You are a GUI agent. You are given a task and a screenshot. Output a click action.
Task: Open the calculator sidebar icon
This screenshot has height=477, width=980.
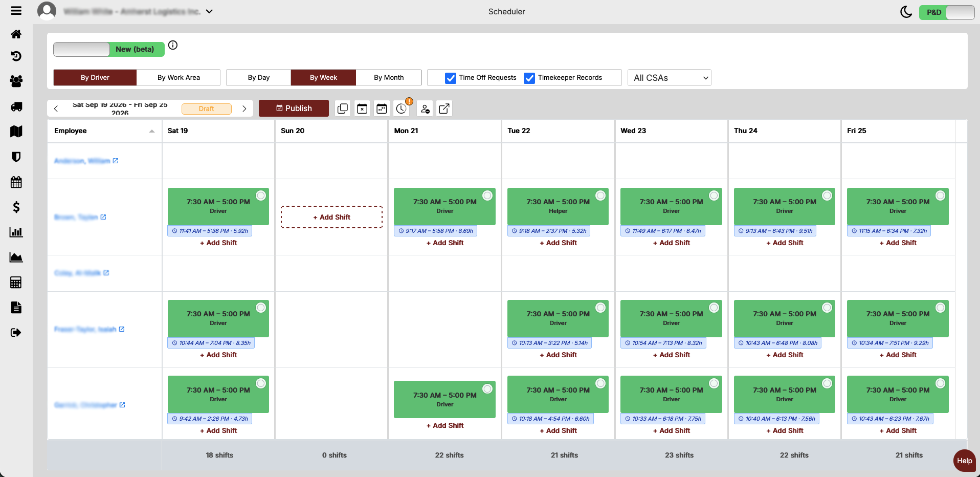[16, 283]
